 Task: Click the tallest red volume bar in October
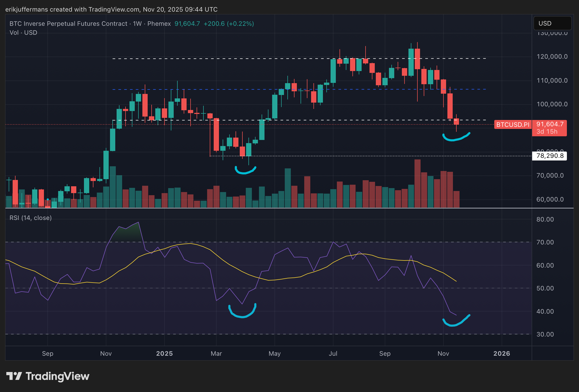pyautogui.click(x=417, y=184)
